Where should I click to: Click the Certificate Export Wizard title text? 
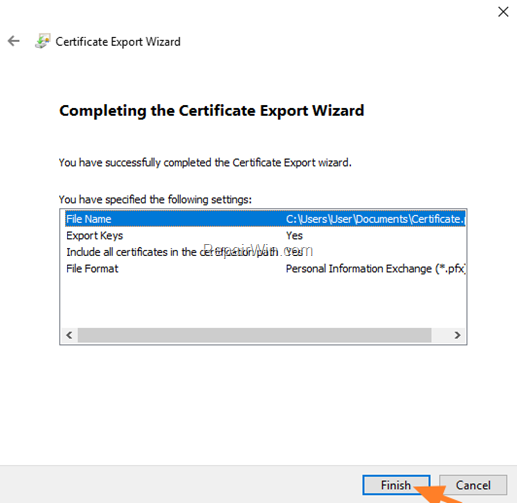118,42
